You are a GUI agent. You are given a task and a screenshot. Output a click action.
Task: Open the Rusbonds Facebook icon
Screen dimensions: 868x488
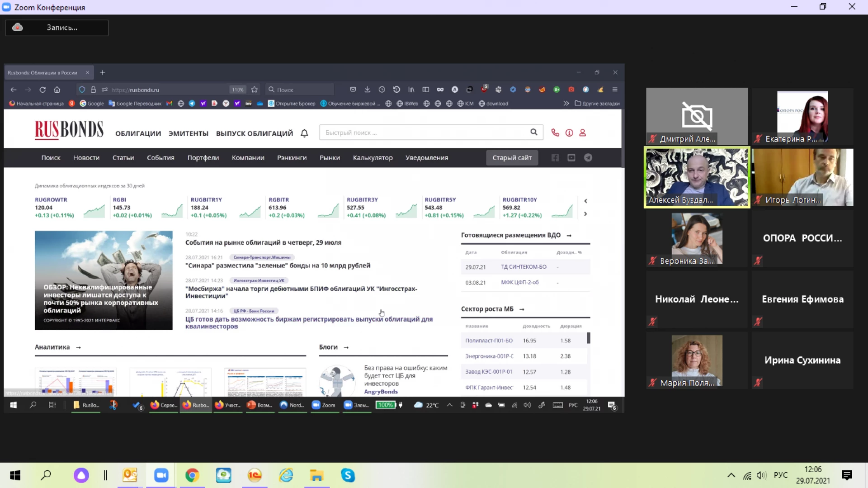point(555,157)
